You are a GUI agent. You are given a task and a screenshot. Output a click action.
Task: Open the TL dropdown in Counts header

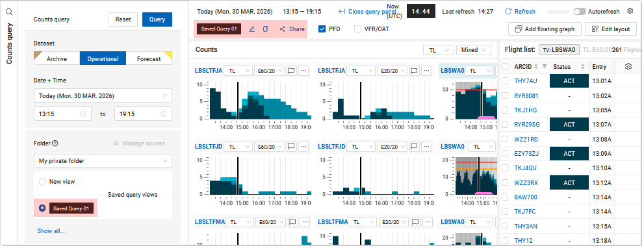[438, 50]
